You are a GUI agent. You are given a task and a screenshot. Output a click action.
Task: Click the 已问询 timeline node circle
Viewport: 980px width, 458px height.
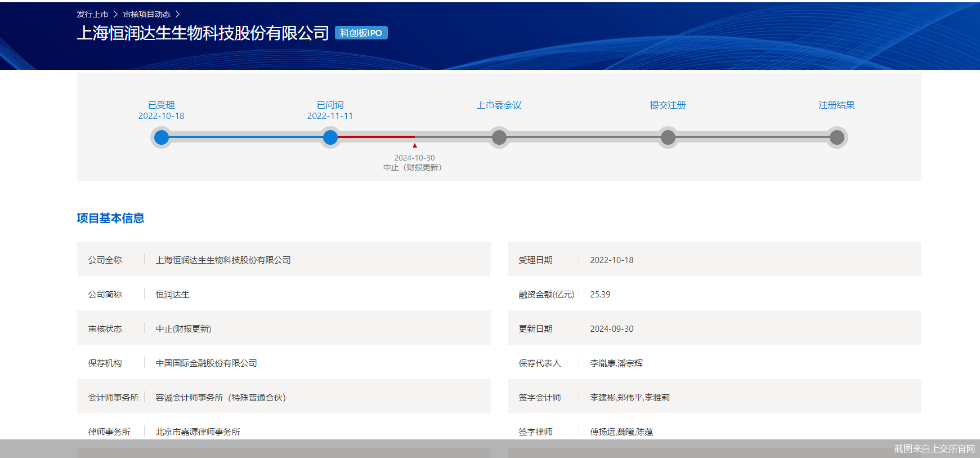click(330, 137)
